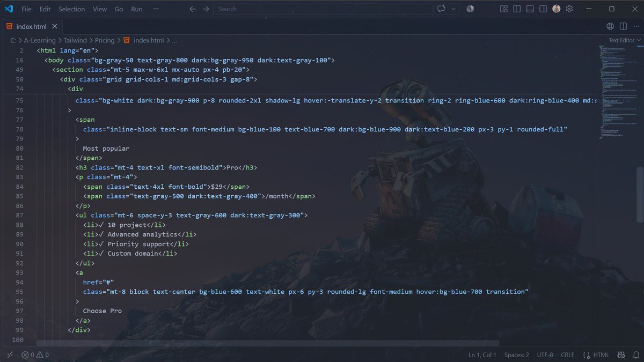
Task: Open the Text Editor dropdown
Action: (x=625, y=40)
